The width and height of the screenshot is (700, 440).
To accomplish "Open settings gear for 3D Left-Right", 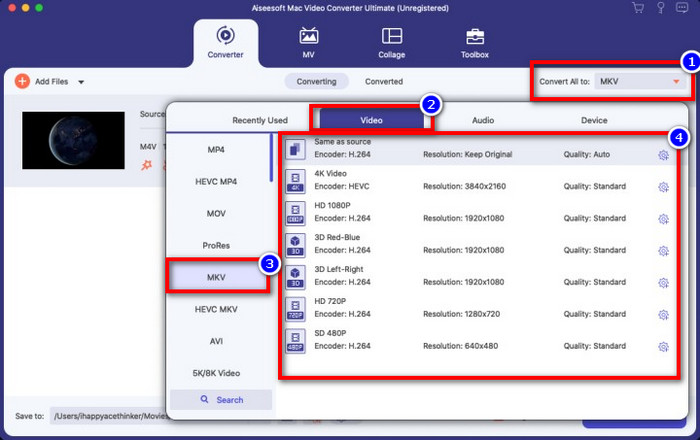I will coord(663,282).
